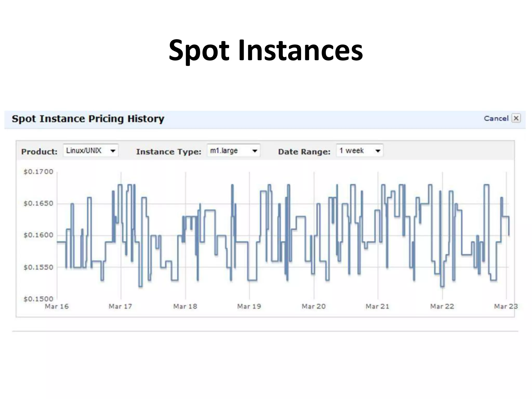Image resolution: width=532 pixels, height=399 pixels.
Task: Click the Mar 22 axis label
Action: (442, 307)
